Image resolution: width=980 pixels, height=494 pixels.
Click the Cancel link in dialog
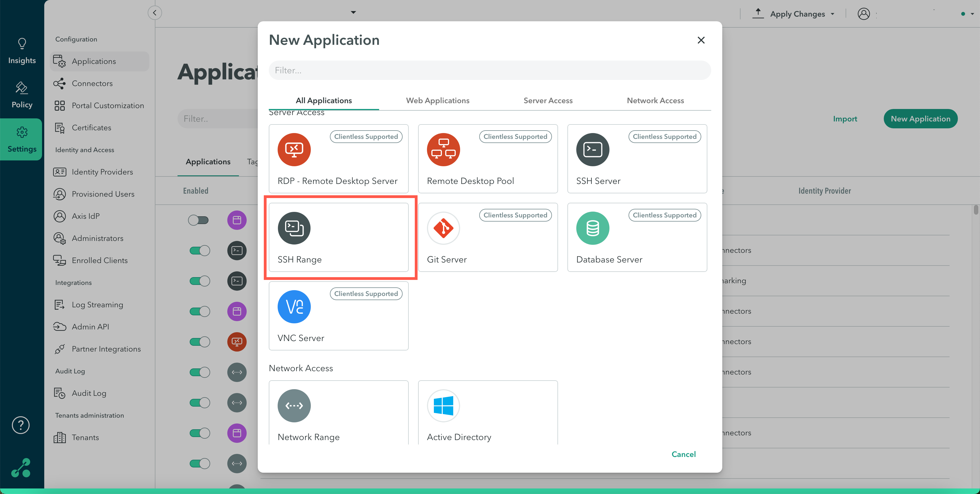683,454
